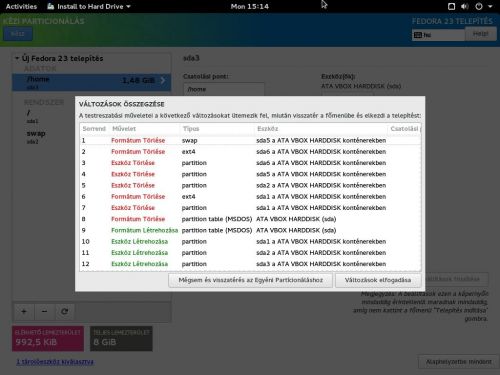This screenshot has height=375, width=500.
Task: Open the power icon in top bar
Action: pyautogui.click(x=479, y=6)
